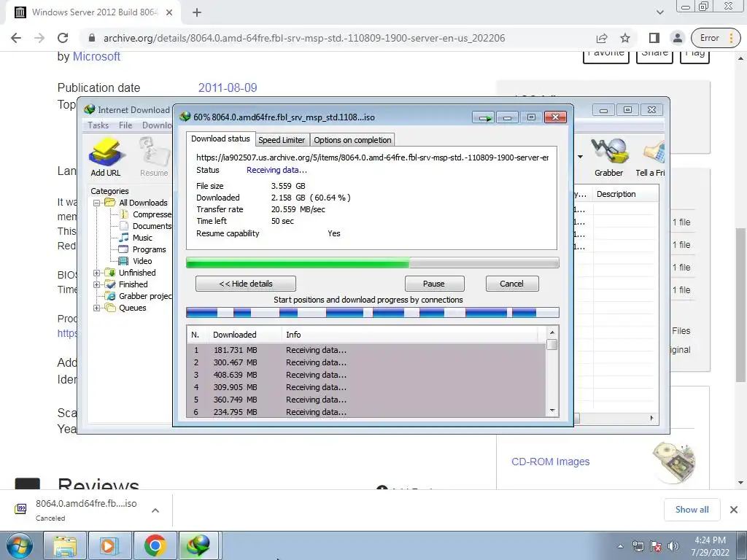This screenshot has width=747, height=560.
Task: Open the File menu in IDM
Action: (125, 125)
